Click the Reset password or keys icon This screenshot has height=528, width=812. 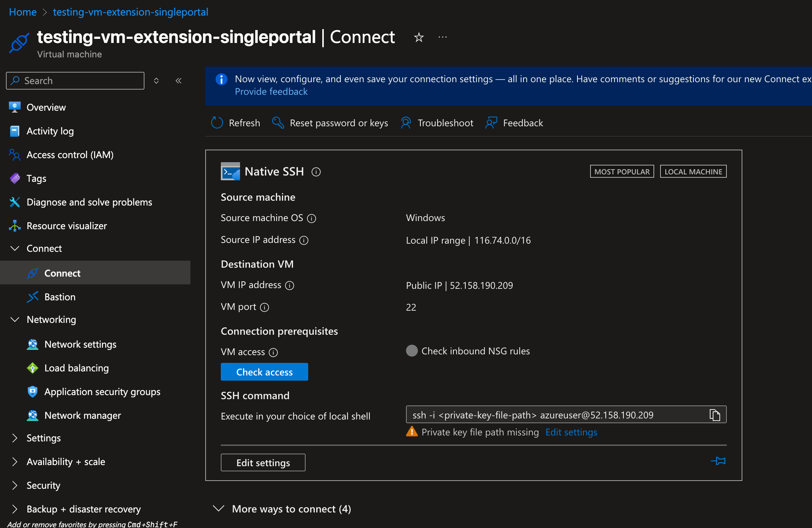(277, 123)
